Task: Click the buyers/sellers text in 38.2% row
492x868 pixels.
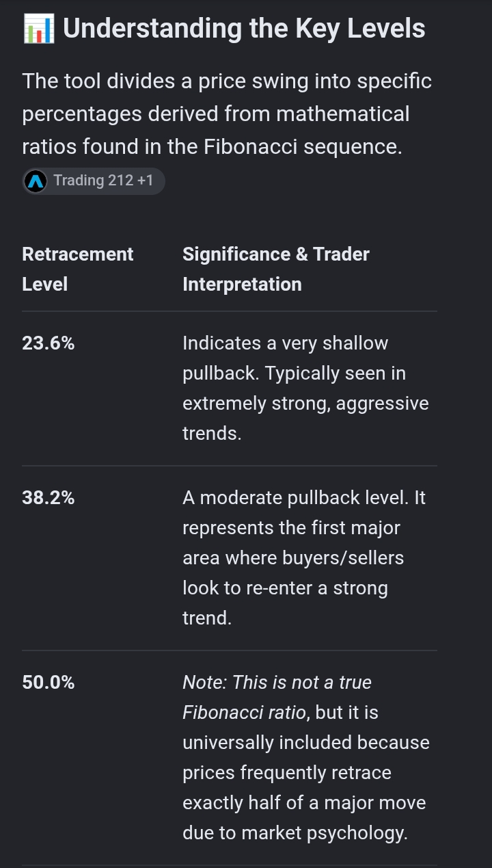Action: (343, 558)
